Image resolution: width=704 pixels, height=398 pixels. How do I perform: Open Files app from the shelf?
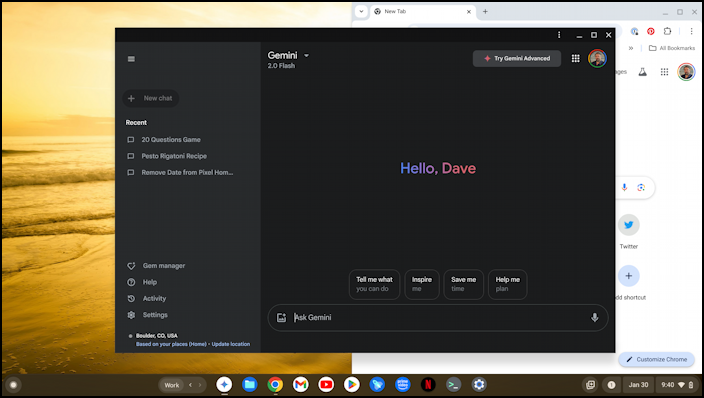pos(250,385)
